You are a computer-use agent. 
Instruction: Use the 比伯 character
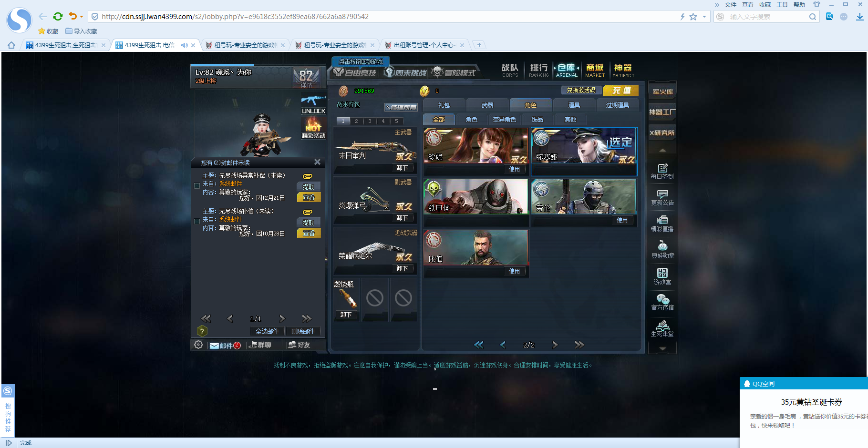[514, 271]
